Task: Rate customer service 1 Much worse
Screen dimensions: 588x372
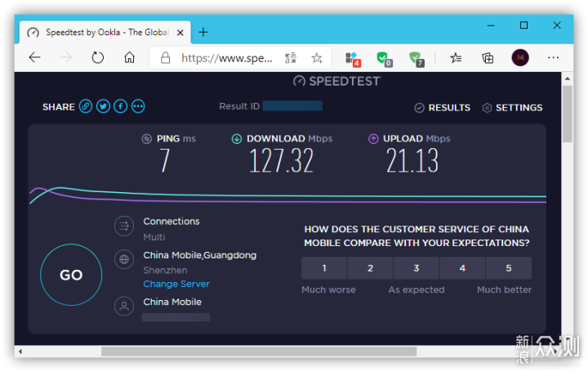Action: tap(324, 268)
